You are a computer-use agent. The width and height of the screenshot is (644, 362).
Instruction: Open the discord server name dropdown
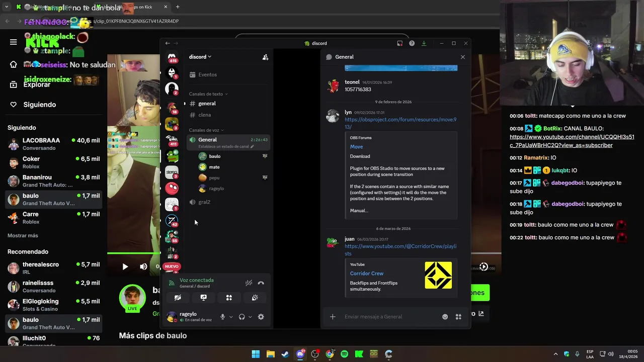(200, 57)
